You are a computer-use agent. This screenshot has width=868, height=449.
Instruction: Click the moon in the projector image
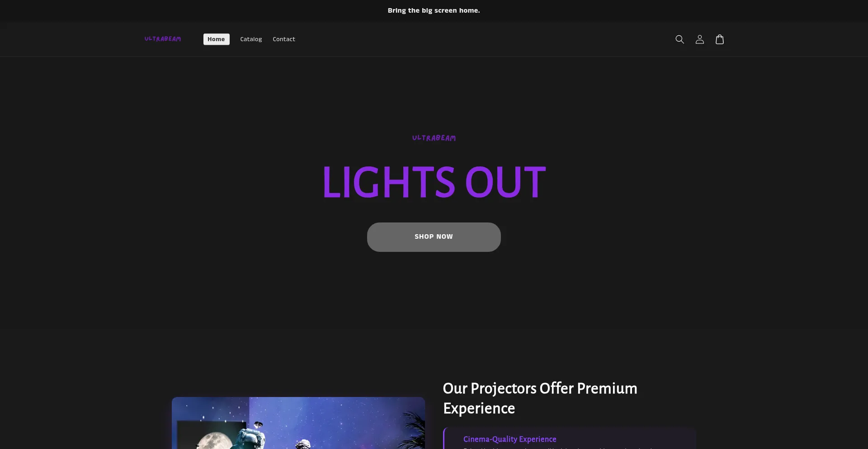(x=215, y=441)
